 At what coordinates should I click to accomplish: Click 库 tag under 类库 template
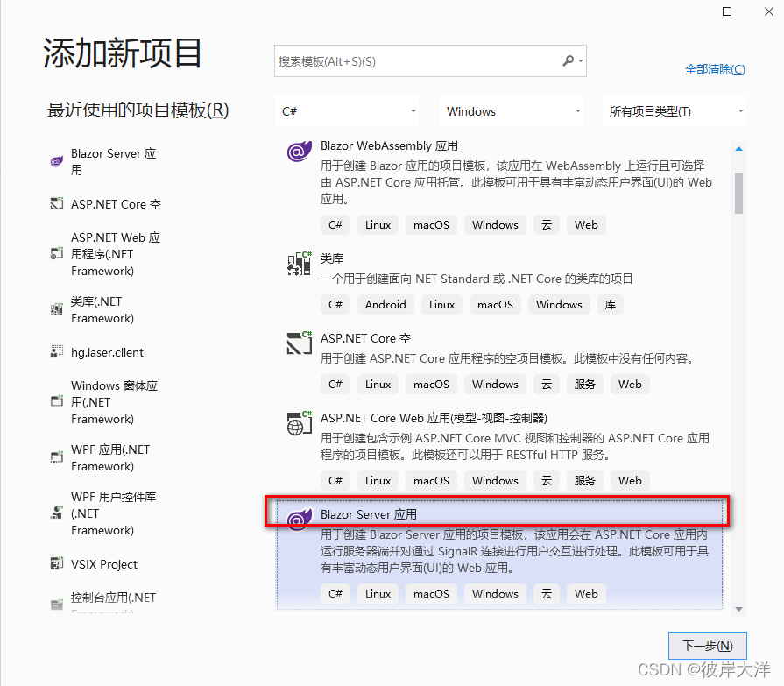click(x=610, y=305)
